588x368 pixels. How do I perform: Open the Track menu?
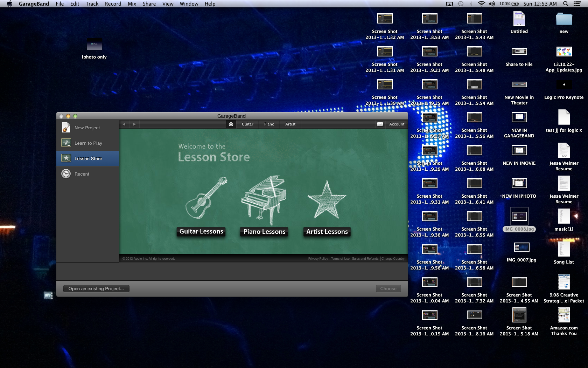(92, 4)
